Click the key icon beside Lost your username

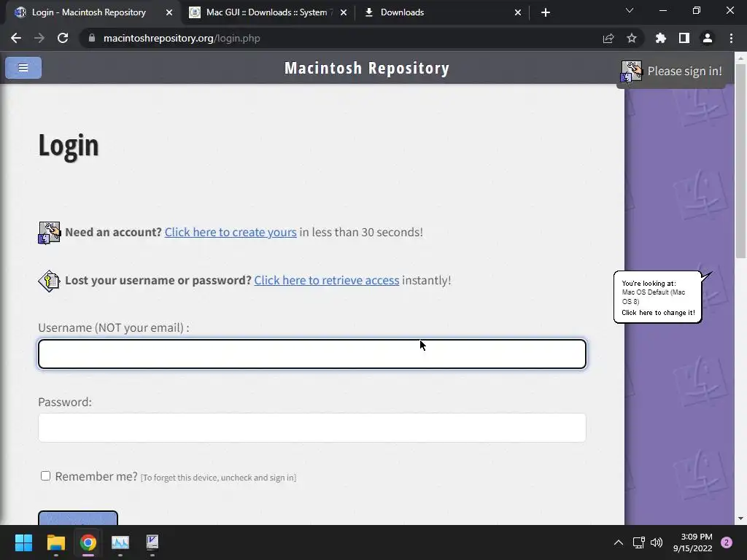[49, 281]
